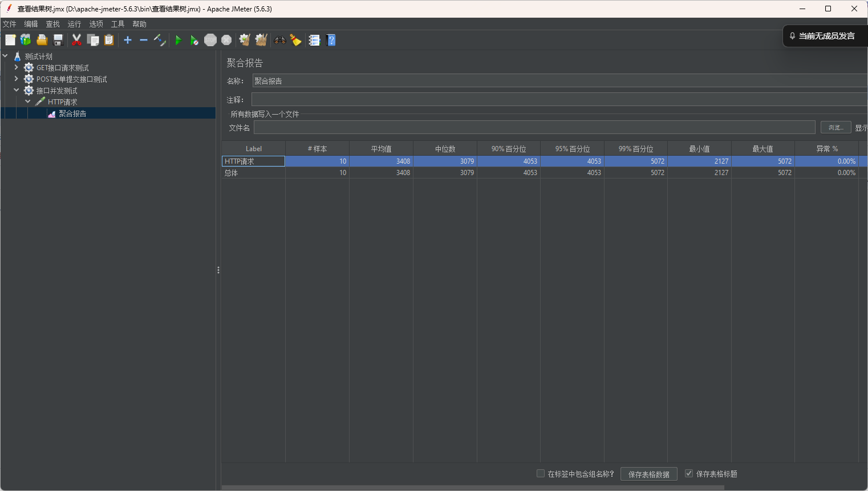Select the 总体 row label
Viewport: 868px width, 491px height.
231,173
